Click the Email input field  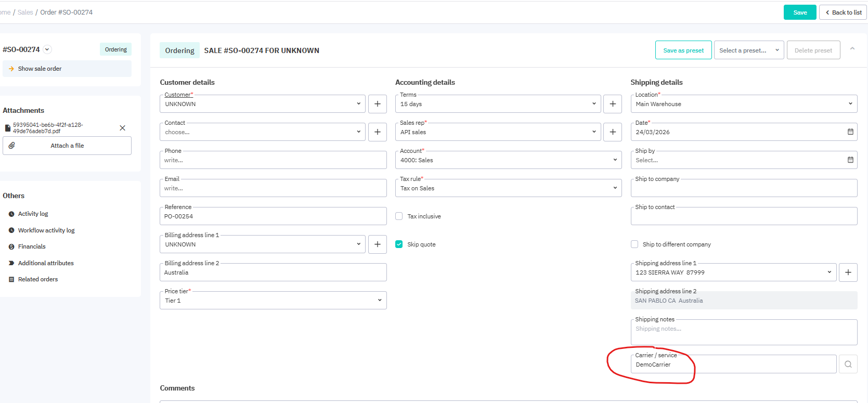point(273,188)
